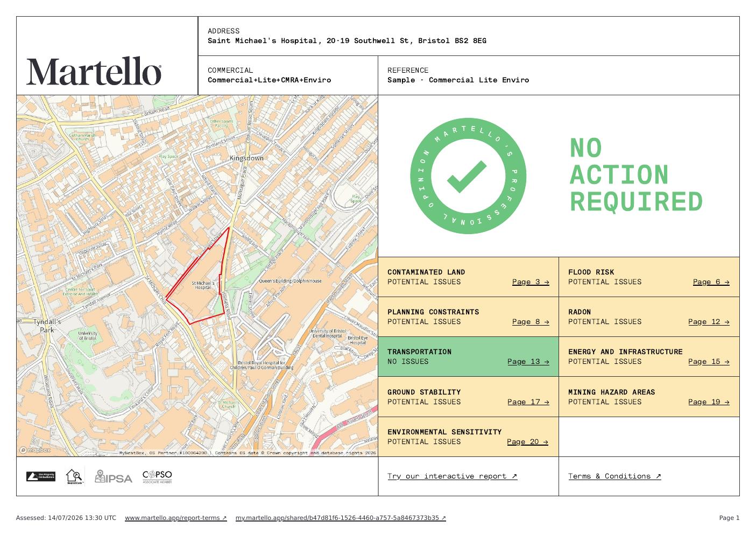Open Contaminated Land Page 3 link

coord(531,281)
